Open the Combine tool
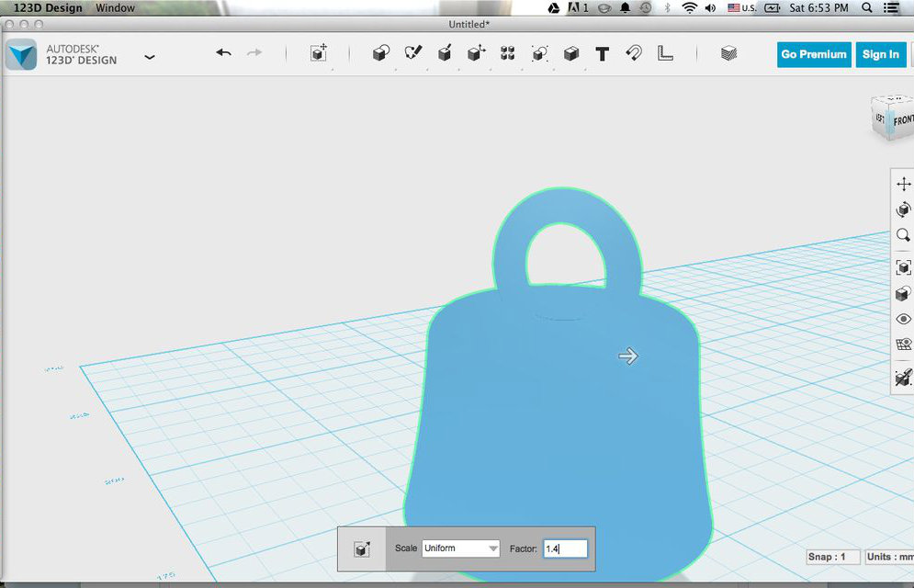Screen dimensions: 914x588 pos(571,53)
